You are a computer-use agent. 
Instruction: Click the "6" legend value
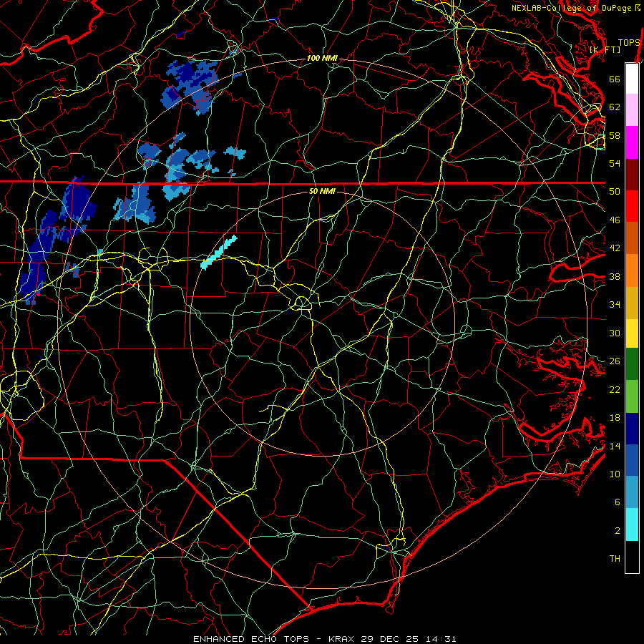618,502
